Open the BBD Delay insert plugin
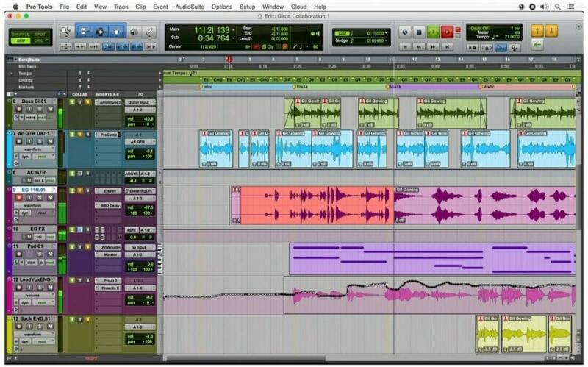The image size is (588, 367). point(108,206)
